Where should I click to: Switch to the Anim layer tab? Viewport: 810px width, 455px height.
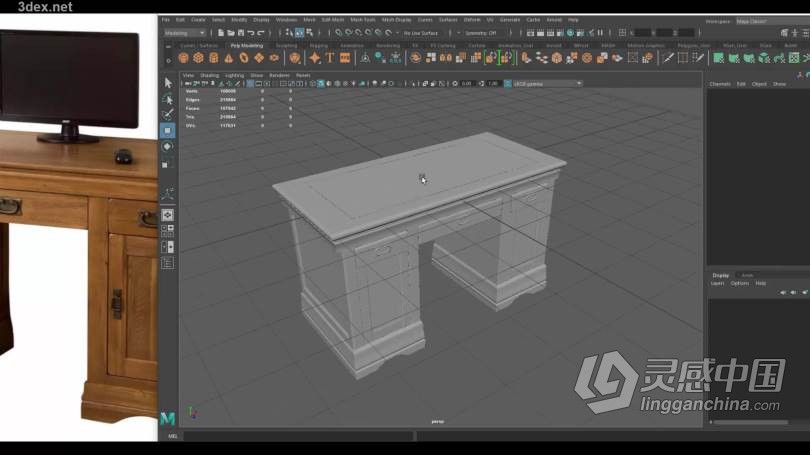coord(747,275)
